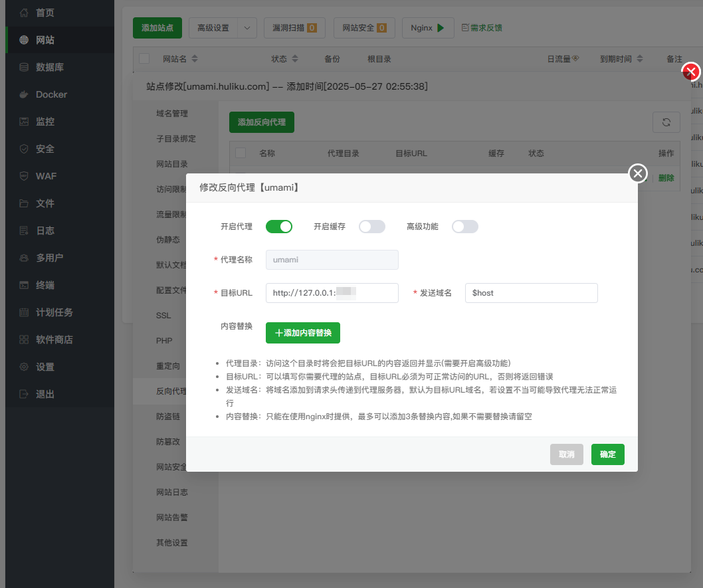The image size is (703, 588).
Task: Switch to the 域名管理 tab
Action: point(172,114)
